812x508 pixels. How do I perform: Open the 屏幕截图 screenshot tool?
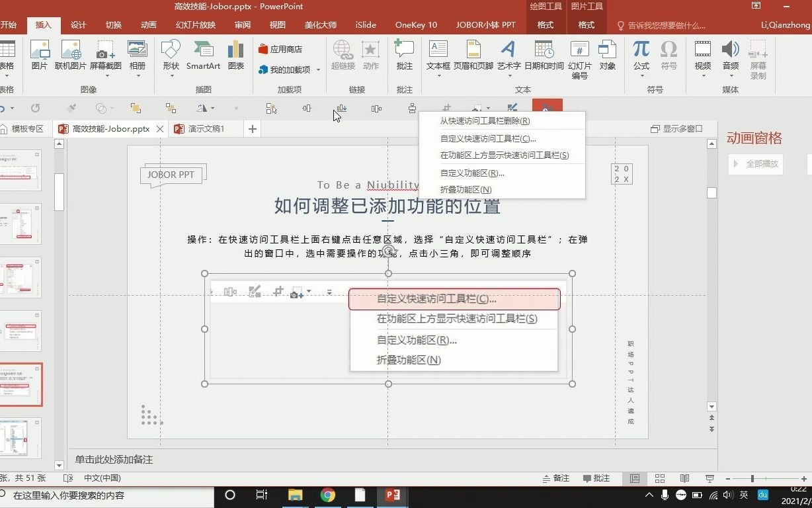(x=102, y=60)
